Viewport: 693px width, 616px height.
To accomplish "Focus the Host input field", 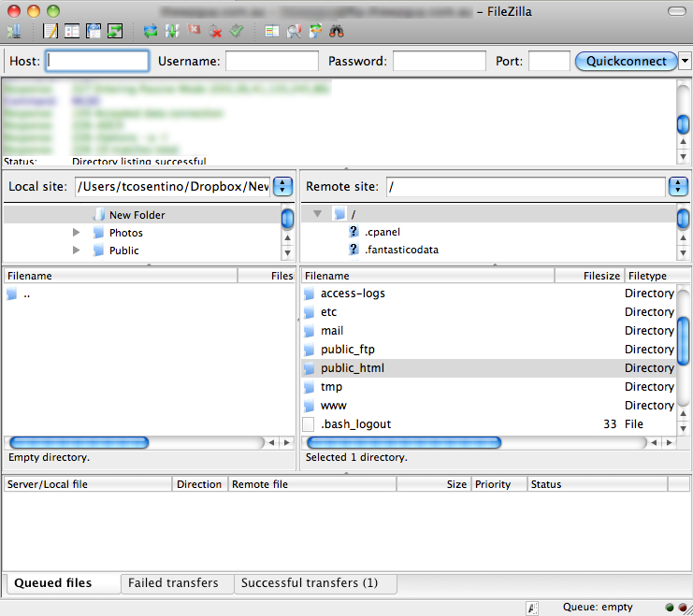I will tap(97, 61).
